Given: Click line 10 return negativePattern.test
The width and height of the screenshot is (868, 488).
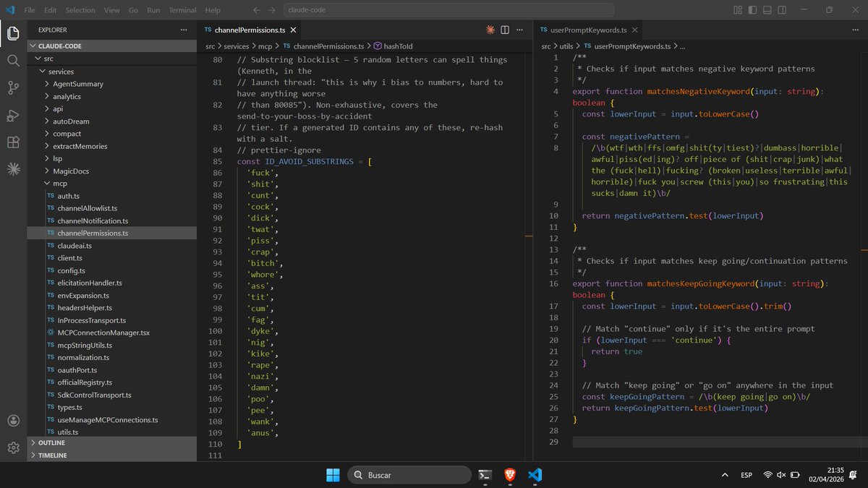Looking at the screenshot, I should tap(672, 215).
